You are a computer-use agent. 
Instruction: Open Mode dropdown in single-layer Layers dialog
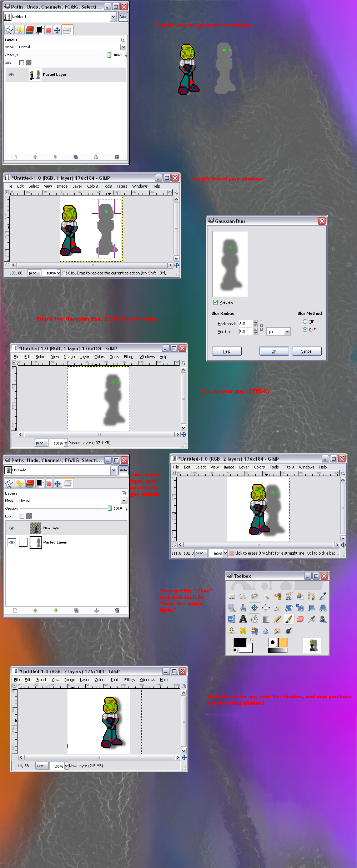coord(124,47)
